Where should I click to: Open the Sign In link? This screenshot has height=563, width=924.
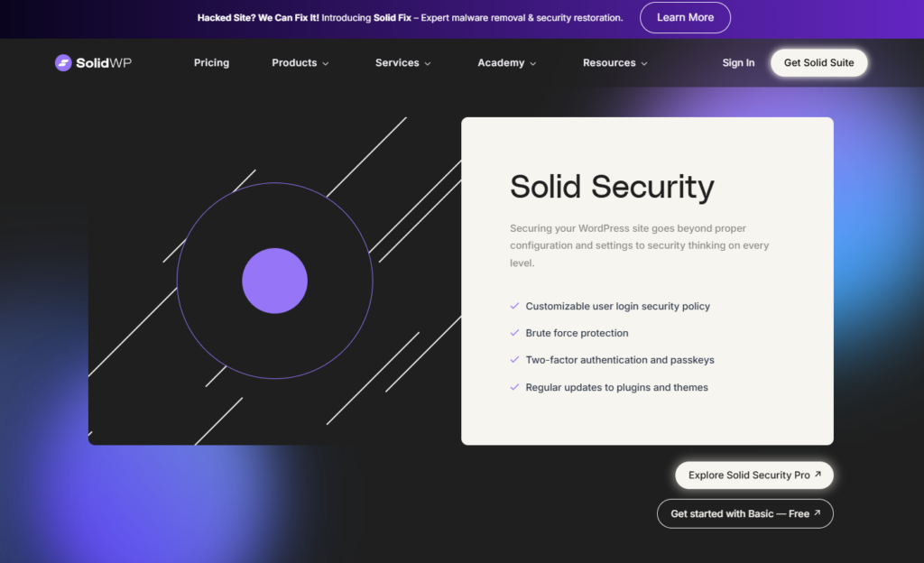pos(738,62)
